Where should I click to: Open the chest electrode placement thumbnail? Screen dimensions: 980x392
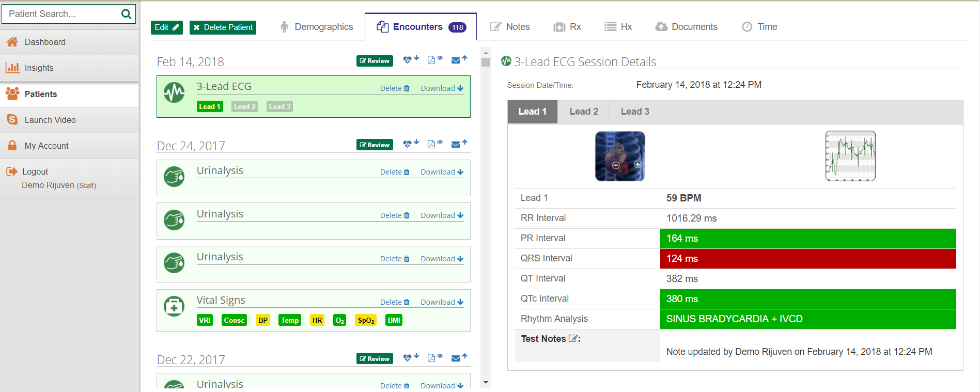[620, 156]
